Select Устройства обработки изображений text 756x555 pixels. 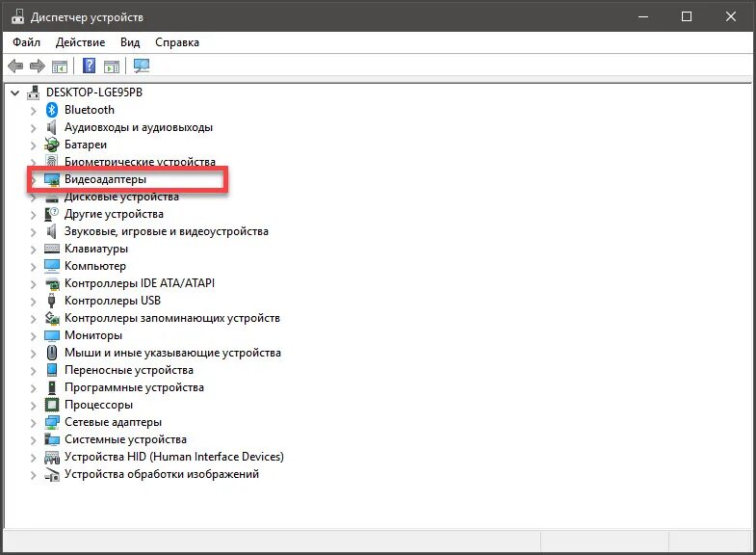(x=162, y=474)
